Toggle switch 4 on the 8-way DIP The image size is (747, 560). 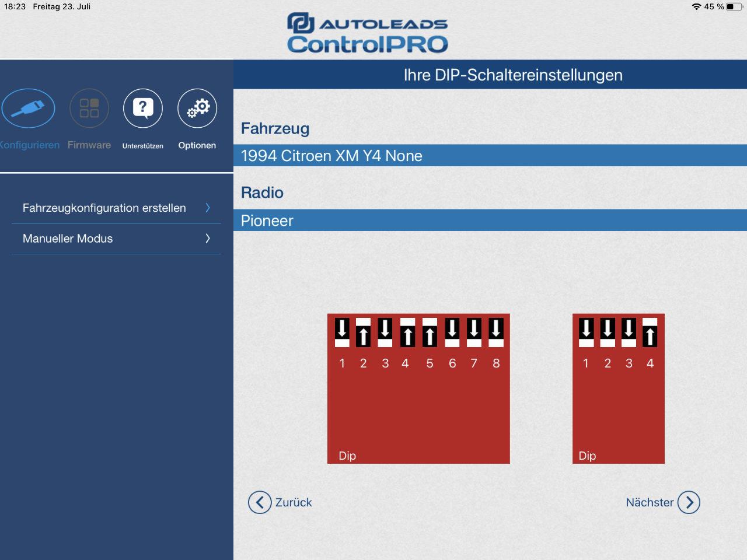coord(407,332)
